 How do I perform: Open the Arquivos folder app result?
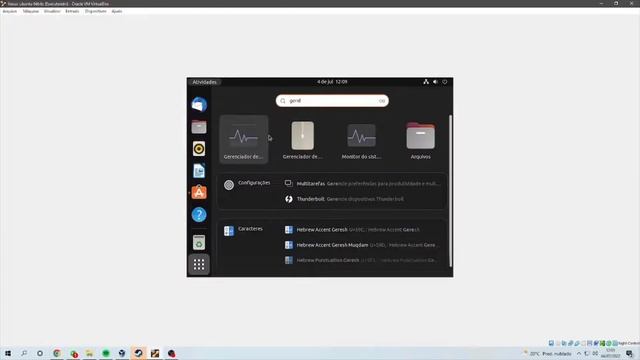pyautogui.click(x=420, y=140)
